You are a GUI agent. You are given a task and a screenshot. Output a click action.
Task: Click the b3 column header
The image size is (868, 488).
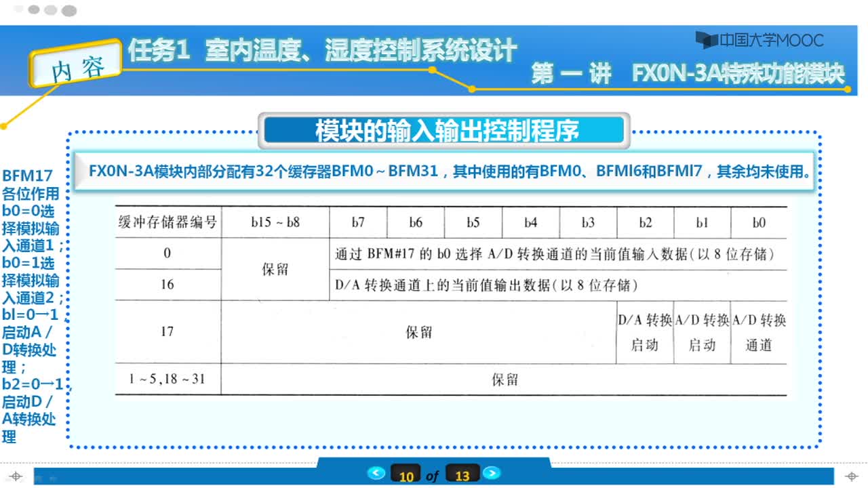[588, 222]
